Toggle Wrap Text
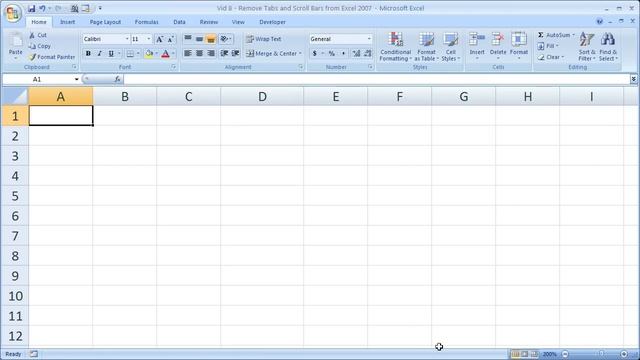Image resolution: width=640 pixels, height=360 pixels. (x=264, y=39)
